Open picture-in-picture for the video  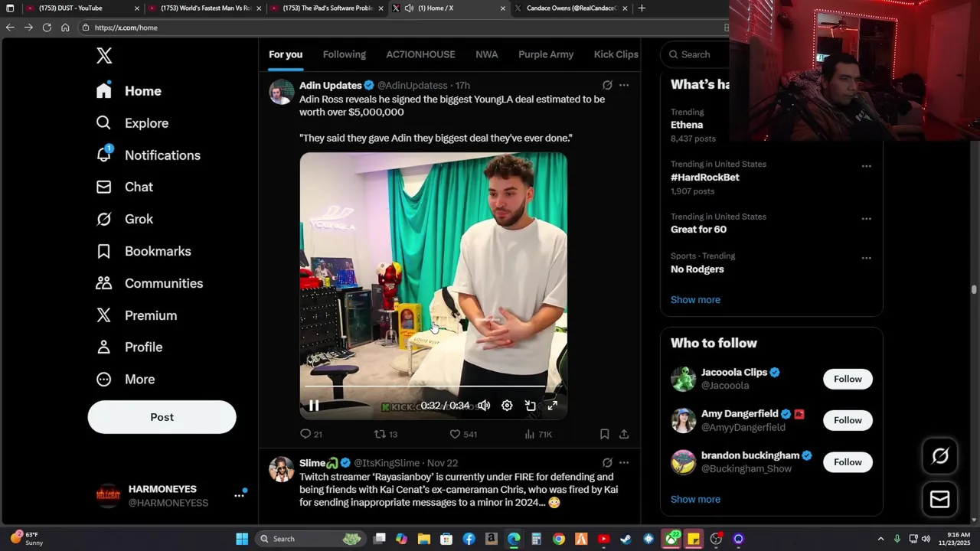[x=530, y=406]
